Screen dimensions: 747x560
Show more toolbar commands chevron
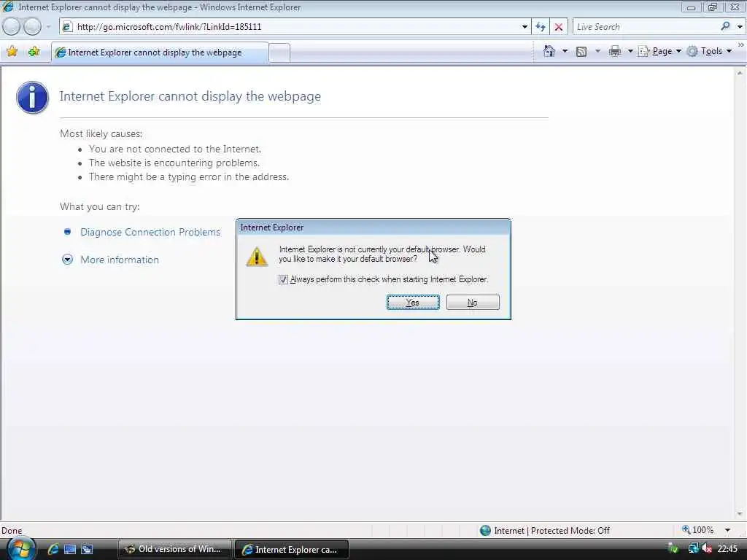[741, 44]
